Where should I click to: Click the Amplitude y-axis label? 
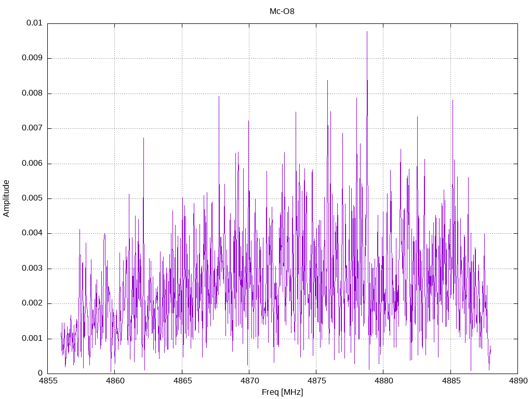[6, 198]
